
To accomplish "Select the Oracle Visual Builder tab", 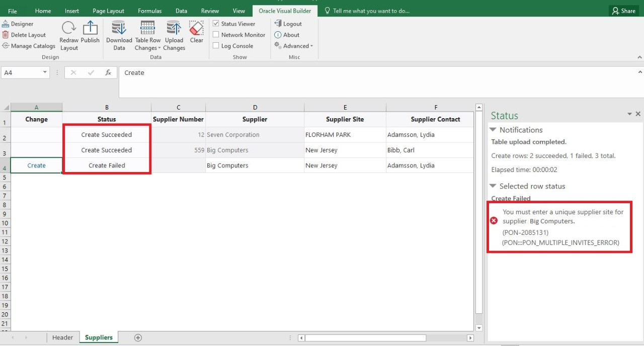I will click(285, 11).
